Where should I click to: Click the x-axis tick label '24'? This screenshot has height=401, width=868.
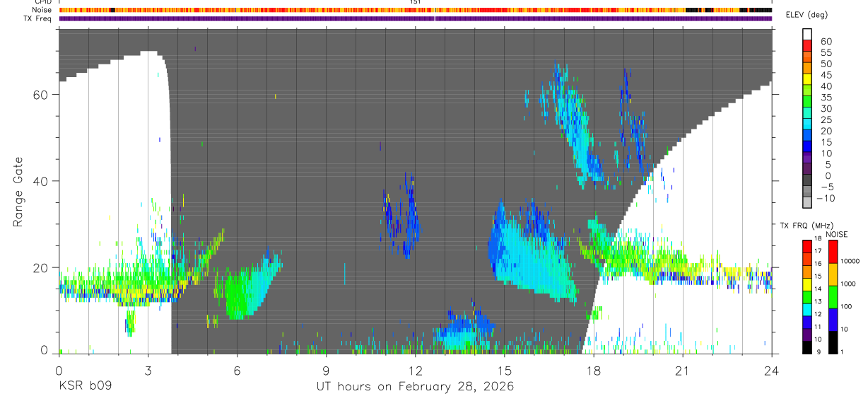coord(771,370)
